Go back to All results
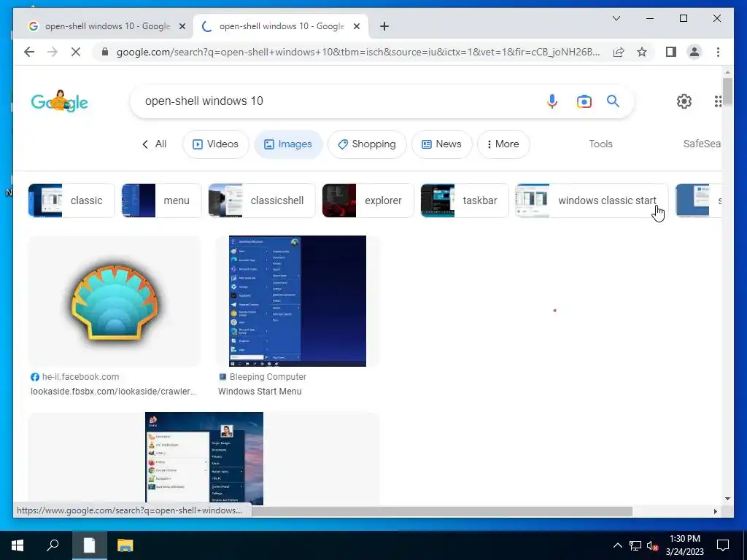Image resolution: width=747 pixels, height=560 pixels. [155, 144]
